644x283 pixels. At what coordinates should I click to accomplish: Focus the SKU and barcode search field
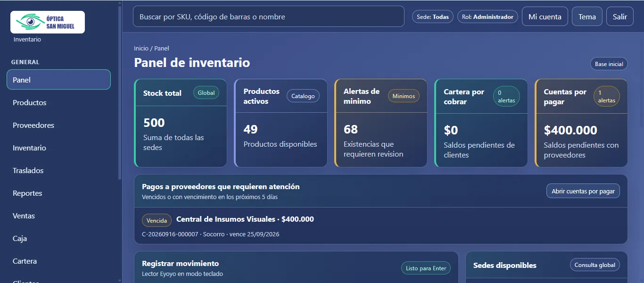269,17
